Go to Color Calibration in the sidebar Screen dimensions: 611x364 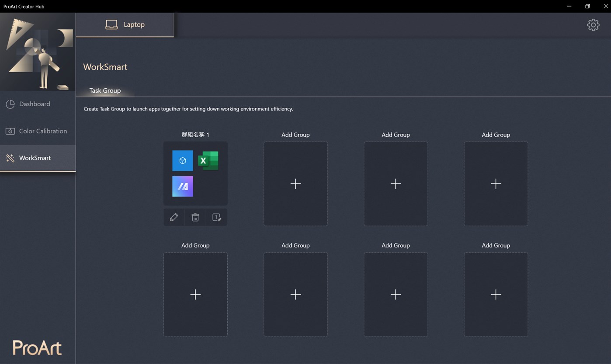tap(38, 131)
